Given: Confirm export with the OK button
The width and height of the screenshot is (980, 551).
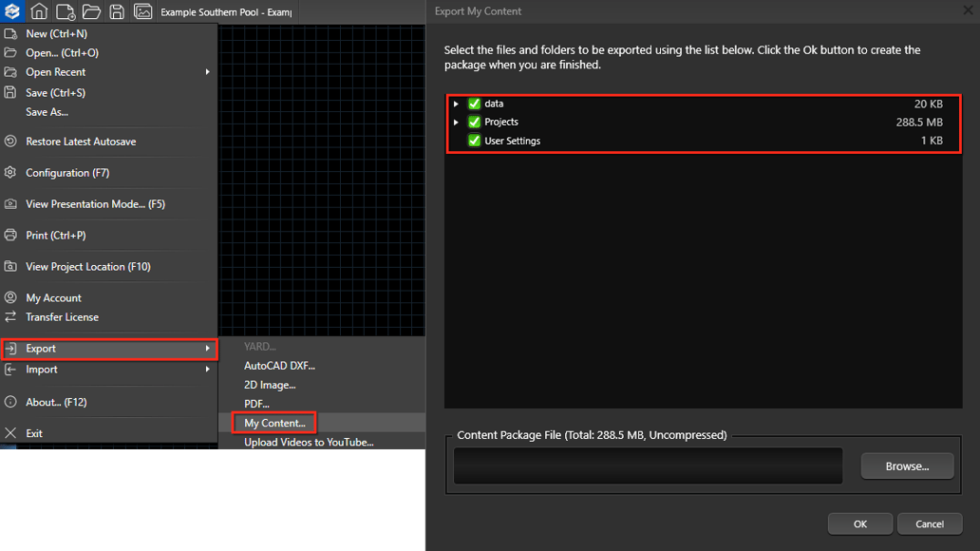Looking at the screenshot, I should (859, 523).
